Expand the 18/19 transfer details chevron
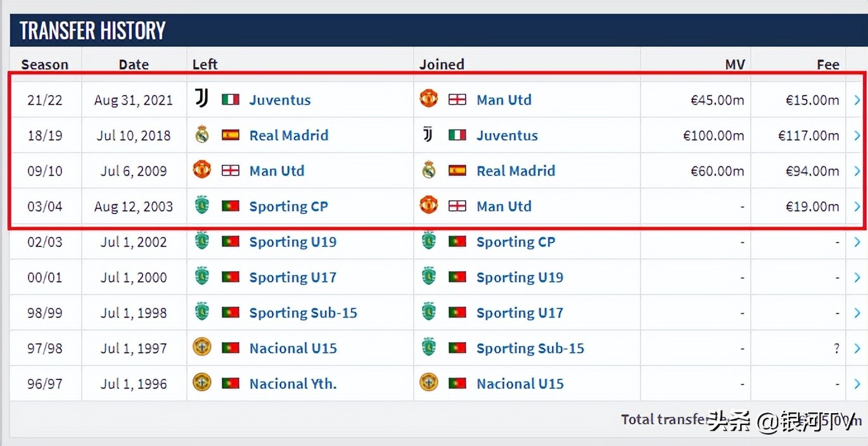Image resolution: width=868 pixels, height=446 pixels. point(857,135)
